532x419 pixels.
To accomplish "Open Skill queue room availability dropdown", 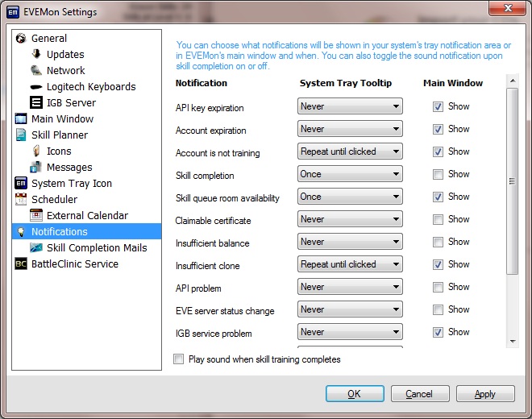I will pyautogui.click(x=350, y=197).
